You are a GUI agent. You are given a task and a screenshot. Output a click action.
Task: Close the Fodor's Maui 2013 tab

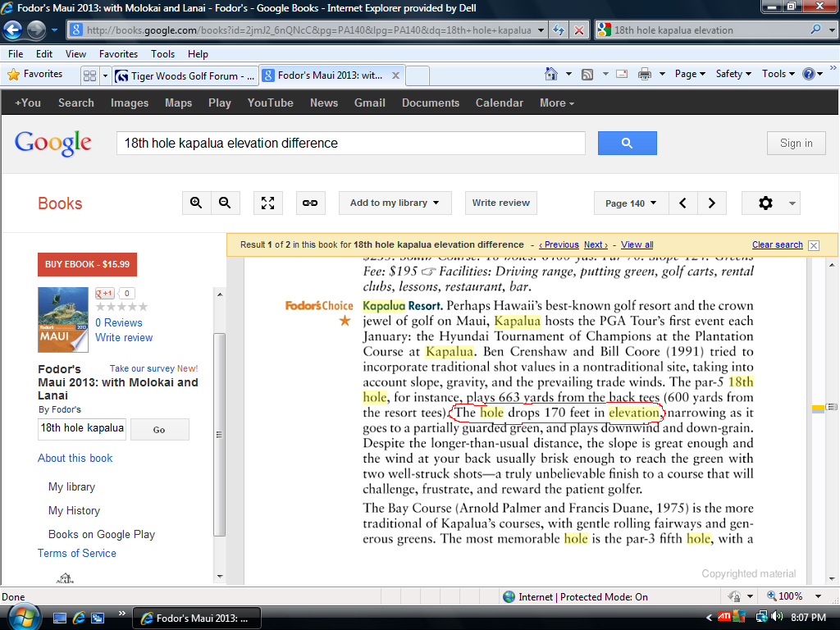click(x=395, y=75)
